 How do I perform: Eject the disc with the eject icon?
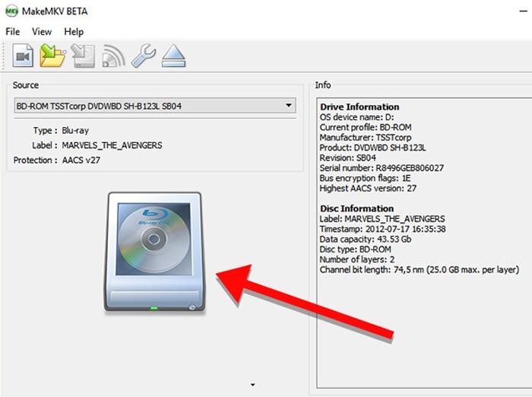173,56
